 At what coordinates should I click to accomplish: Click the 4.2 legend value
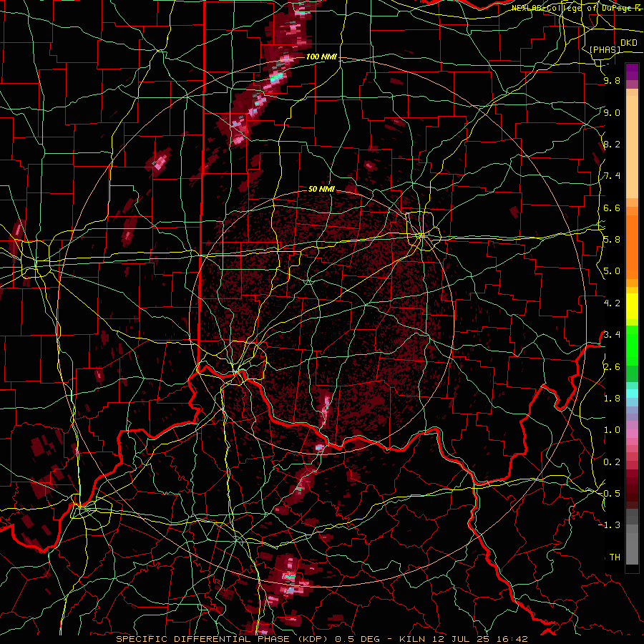click(612, 303)
